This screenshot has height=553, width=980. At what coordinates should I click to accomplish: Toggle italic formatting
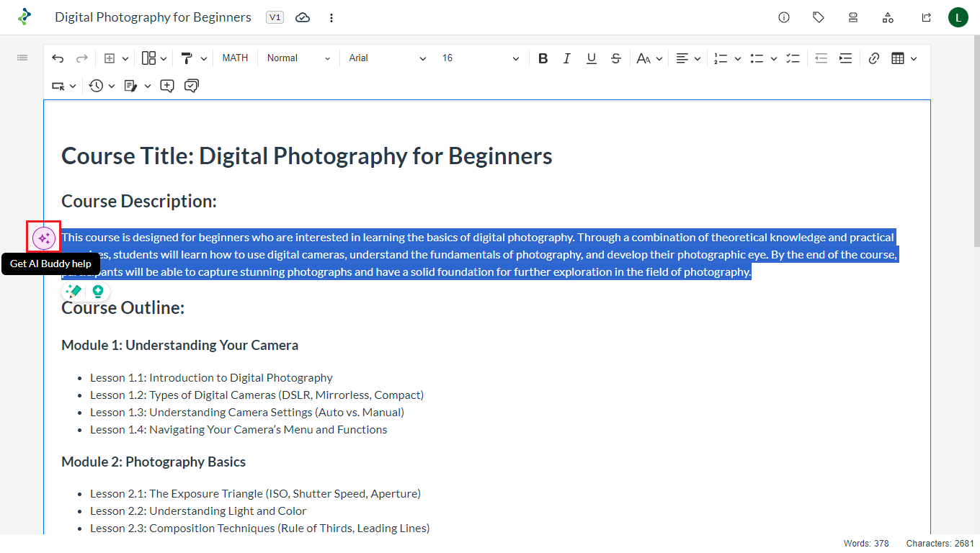(567, 58)
